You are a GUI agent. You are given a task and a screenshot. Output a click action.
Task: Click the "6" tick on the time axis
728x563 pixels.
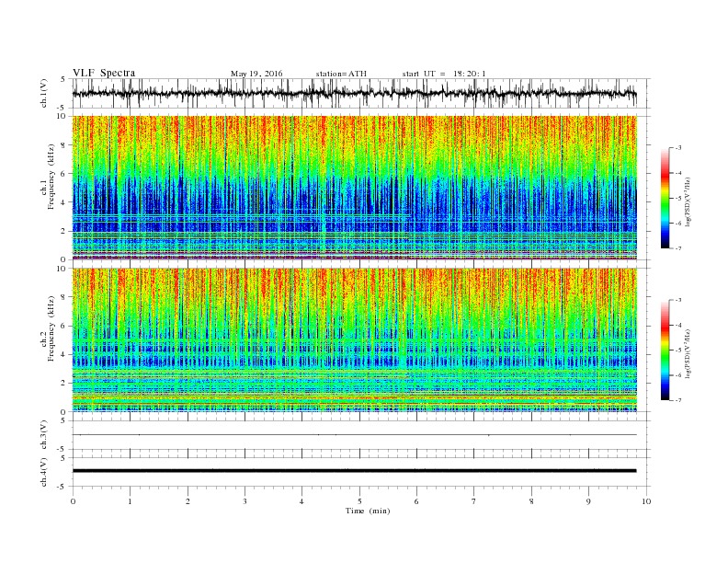(416, 501)
